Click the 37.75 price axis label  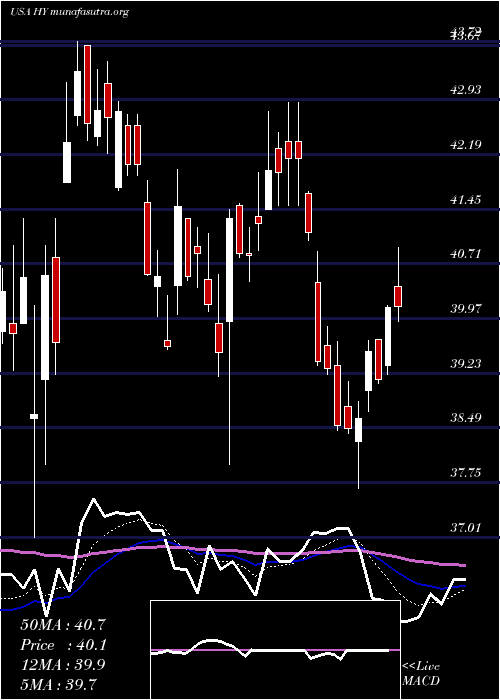point(466,472)
